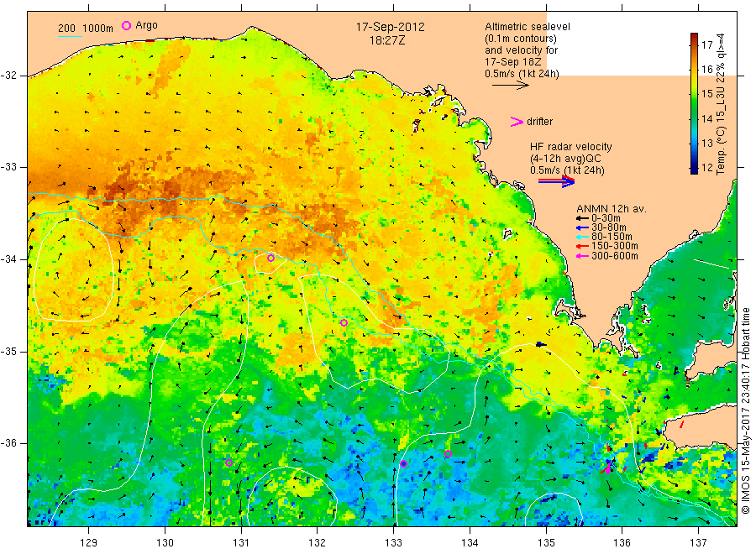Click the longitude axis label 137

pos(698,543)
